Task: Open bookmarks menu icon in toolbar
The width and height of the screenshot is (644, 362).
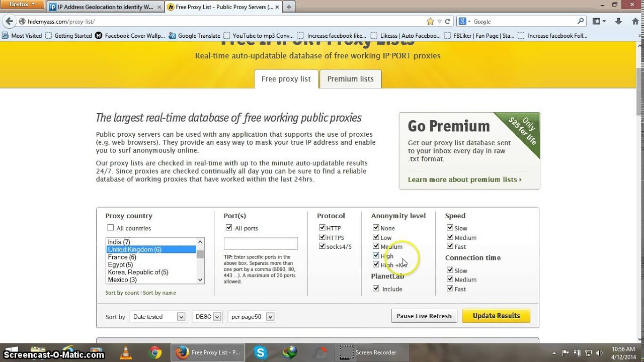Action: 596,22
